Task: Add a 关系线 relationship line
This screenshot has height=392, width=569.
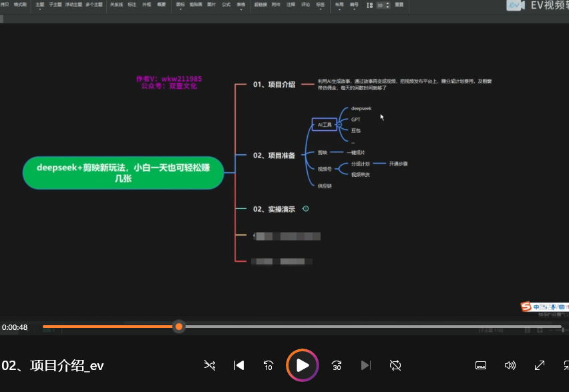Action: pyautogui.click(x=116, y=5)
